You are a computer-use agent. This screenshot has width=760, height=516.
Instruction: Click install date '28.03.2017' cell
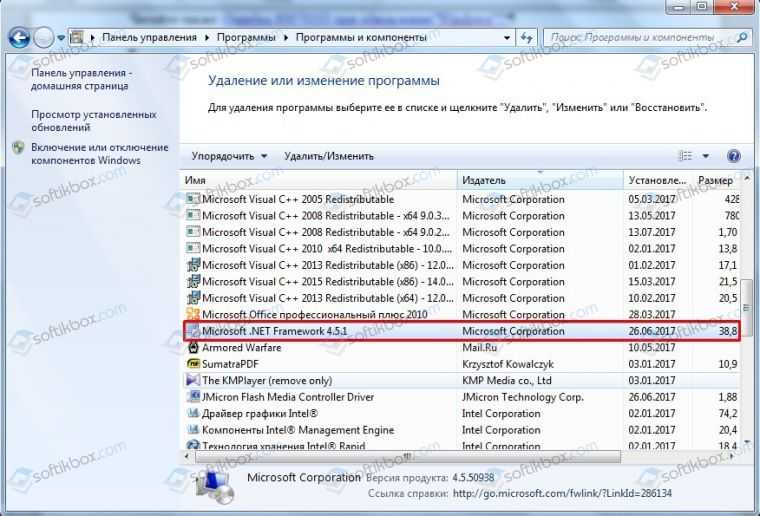point(651,314)
